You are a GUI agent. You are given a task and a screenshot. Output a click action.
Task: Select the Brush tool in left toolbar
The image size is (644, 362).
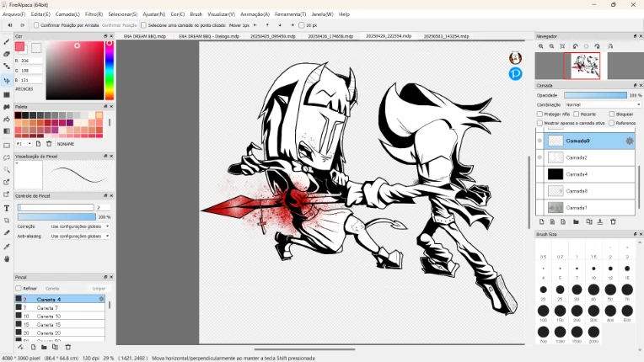(7, 42)
